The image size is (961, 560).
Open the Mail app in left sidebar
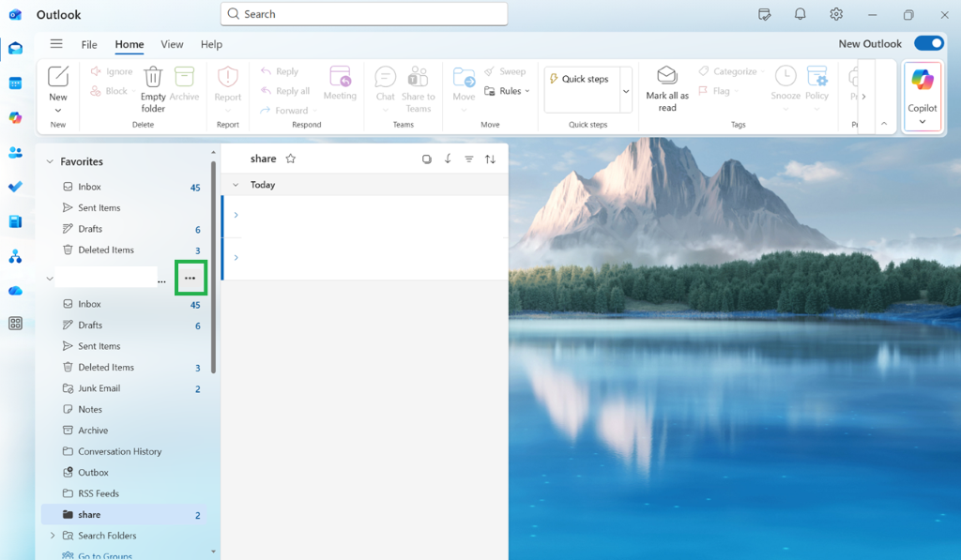pyautogui.click(x=15, y=49)
